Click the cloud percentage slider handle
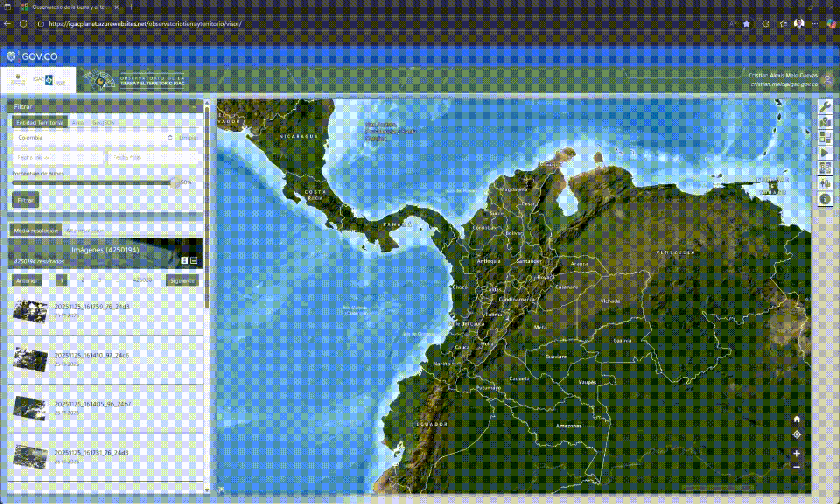 coord(175,182)
